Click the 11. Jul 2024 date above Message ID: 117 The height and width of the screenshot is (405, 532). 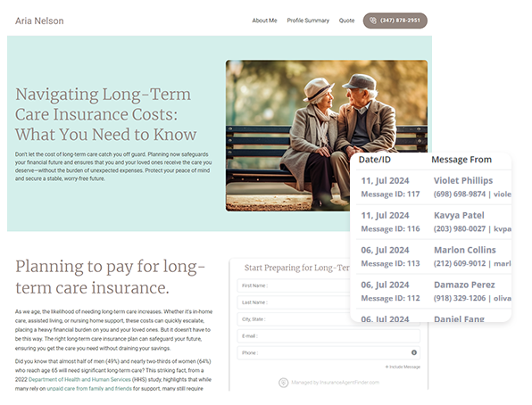[x=385, y=181]
